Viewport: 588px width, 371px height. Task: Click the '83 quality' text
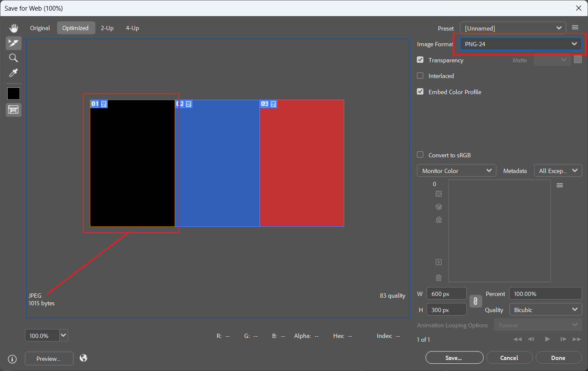point(393,296)
